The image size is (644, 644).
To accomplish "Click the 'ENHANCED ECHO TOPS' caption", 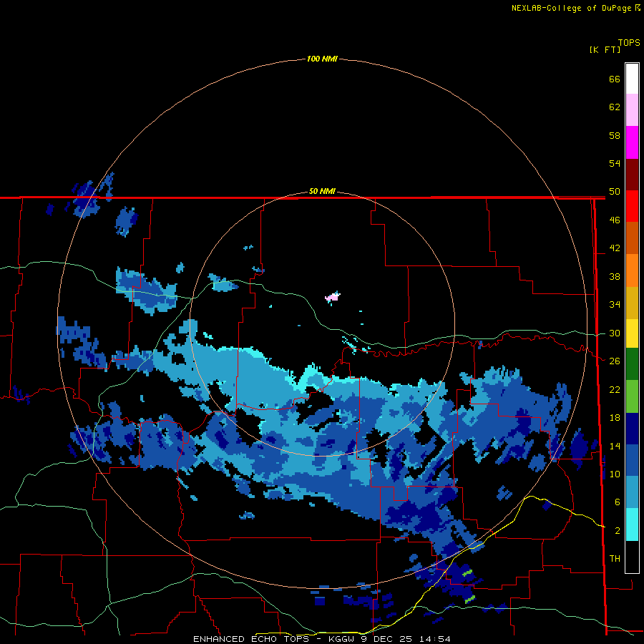I will 250,639.
